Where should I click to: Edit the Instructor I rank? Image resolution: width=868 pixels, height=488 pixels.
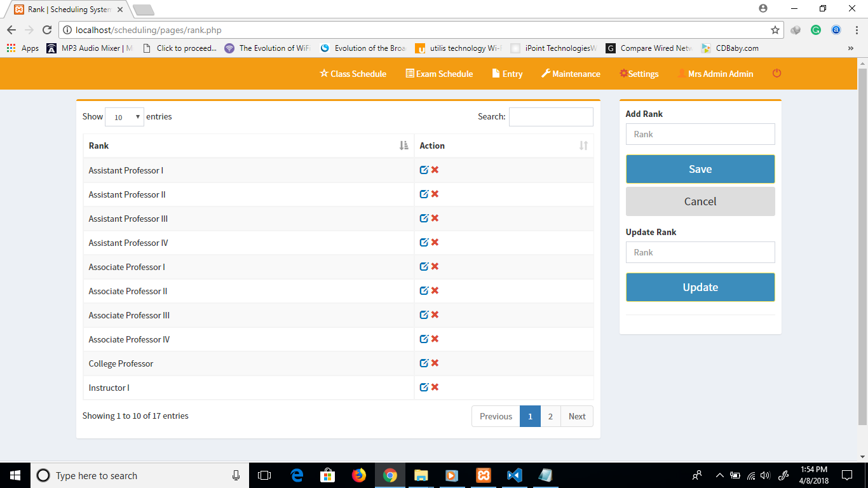(424, 387)
